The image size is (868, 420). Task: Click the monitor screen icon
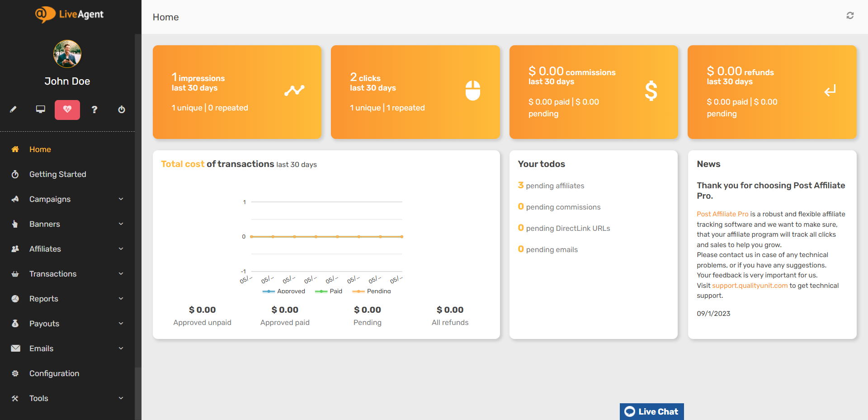click(x=41, y=110)
